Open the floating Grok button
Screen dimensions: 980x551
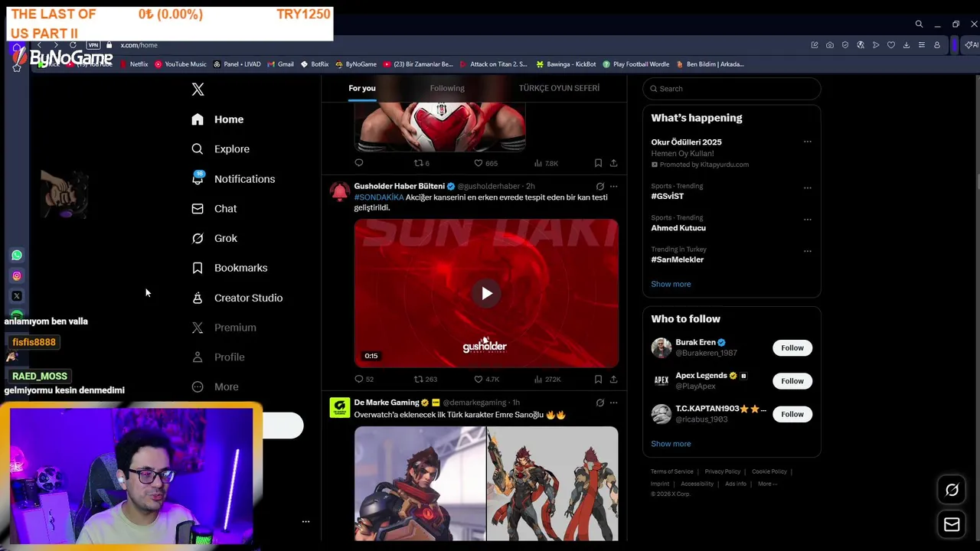(x=952, y=490)
